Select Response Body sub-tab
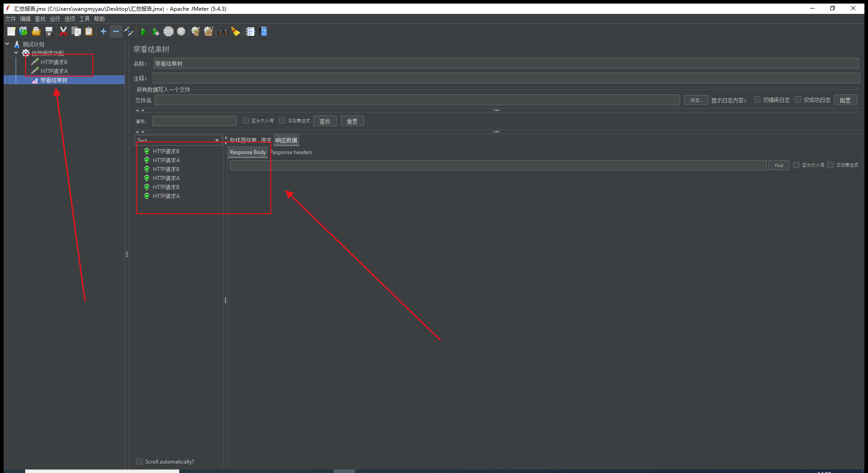Viewport: 868px width, 473px height. (x=248, y=152)
